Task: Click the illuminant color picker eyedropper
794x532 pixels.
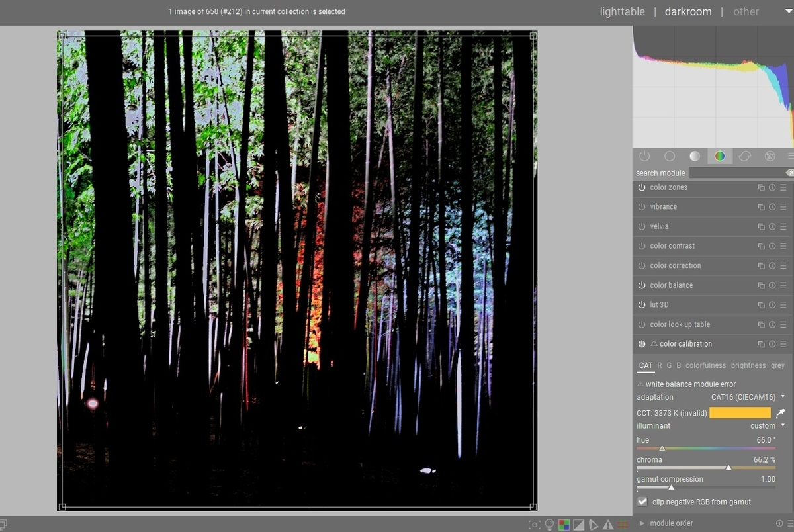Action: [781, 413]
